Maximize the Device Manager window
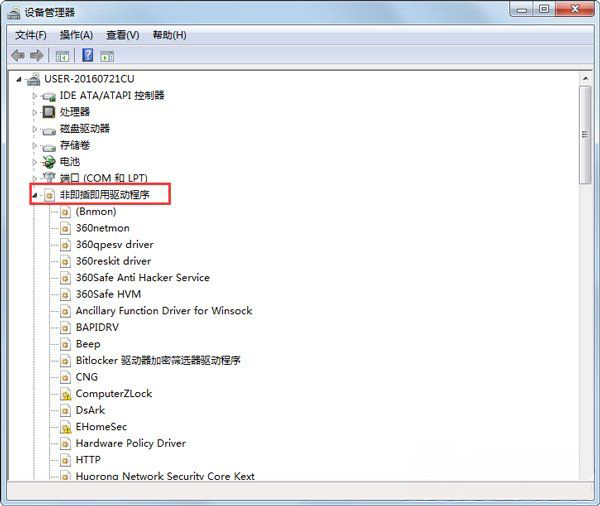Image resolution: width=600 pixels, height=506 pixels. [544, 9]
